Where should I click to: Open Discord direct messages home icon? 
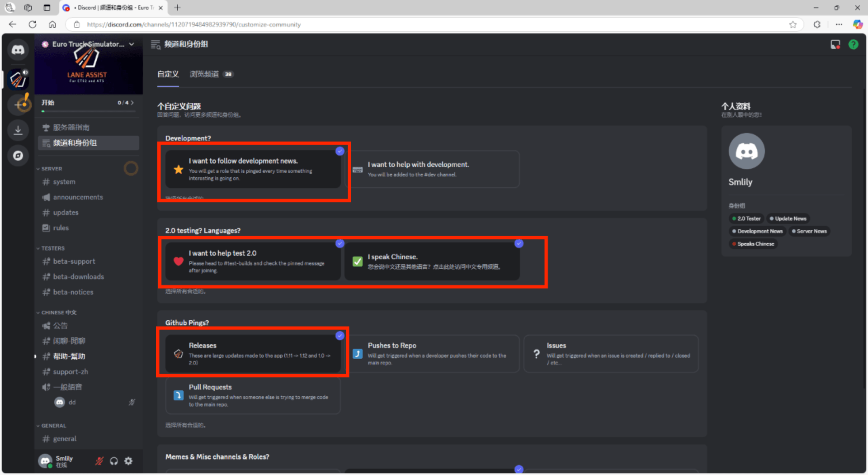click(x=18, y=50)
